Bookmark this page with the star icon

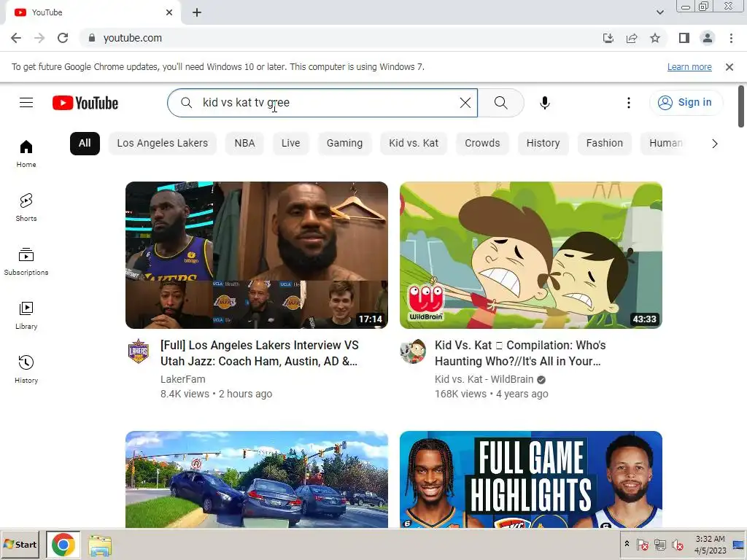point(655,38)
